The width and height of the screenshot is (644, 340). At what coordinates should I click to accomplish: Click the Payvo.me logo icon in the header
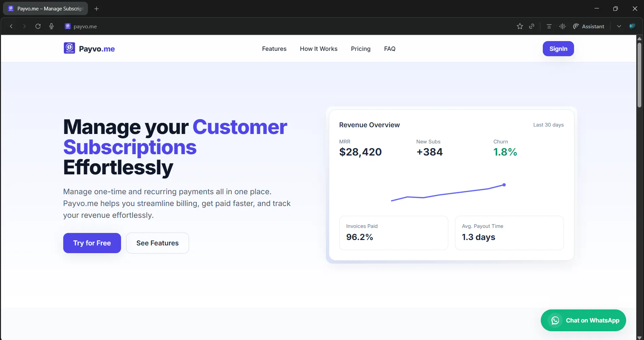pos(70,48)
